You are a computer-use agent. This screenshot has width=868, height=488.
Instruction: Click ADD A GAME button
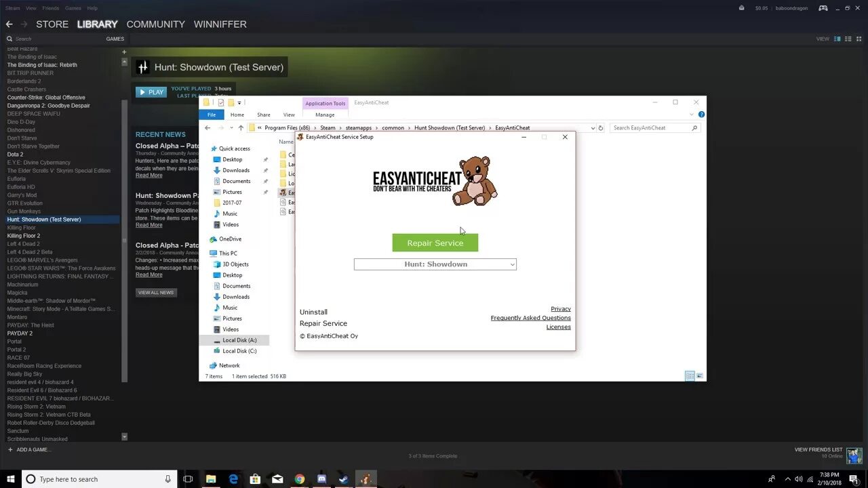[x=29, y=449]
